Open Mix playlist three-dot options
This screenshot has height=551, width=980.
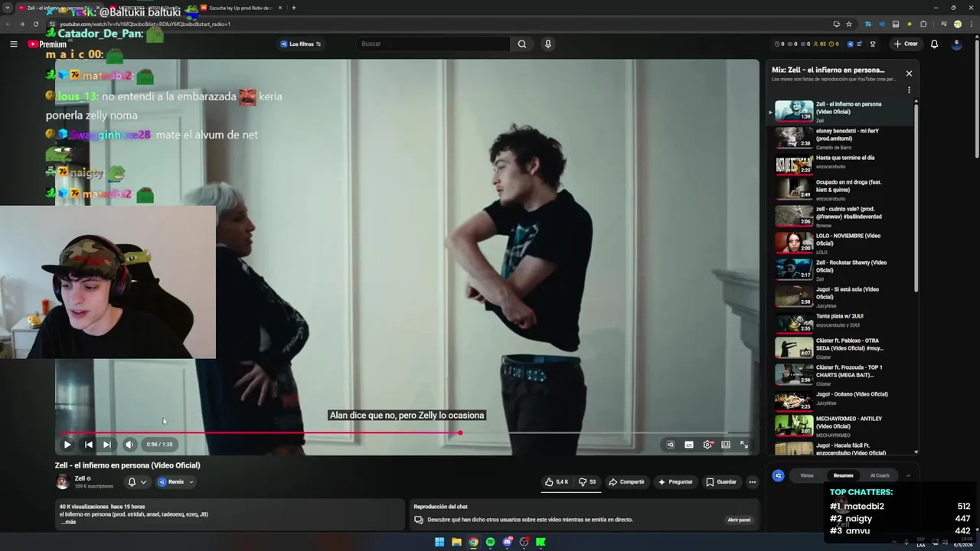pyautogui.click(x=909, y=90)
